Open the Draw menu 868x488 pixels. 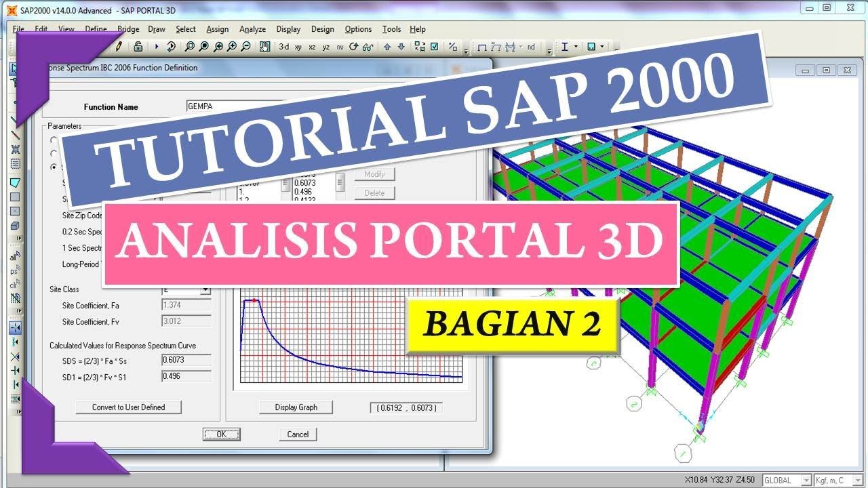(157, 29)
